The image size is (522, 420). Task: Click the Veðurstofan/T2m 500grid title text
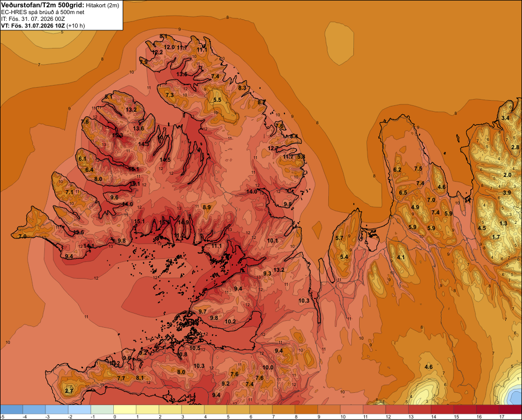[x=43, y=5]
